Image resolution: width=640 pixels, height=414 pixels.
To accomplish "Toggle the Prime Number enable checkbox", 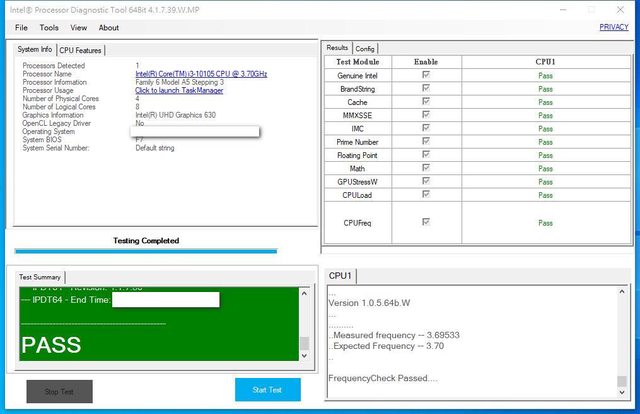I will pos(427,142).
